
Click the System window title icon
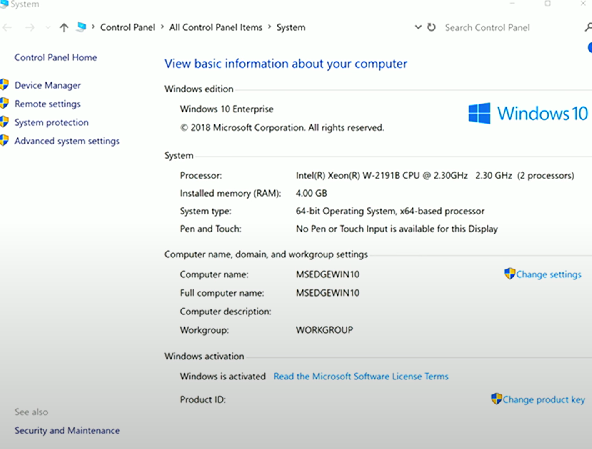(x=4, y=4)
